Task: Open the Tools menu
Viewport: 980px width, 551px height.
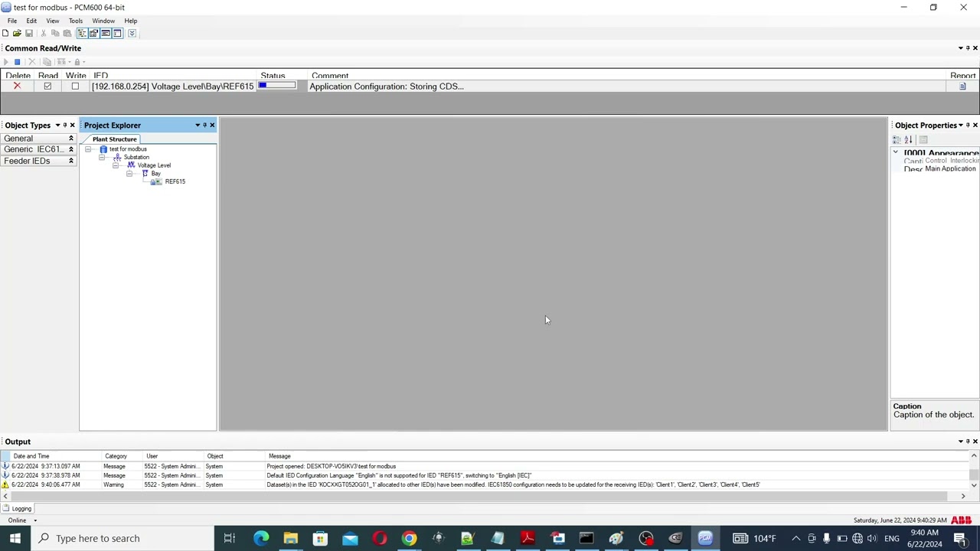Action: click(76, 21)
